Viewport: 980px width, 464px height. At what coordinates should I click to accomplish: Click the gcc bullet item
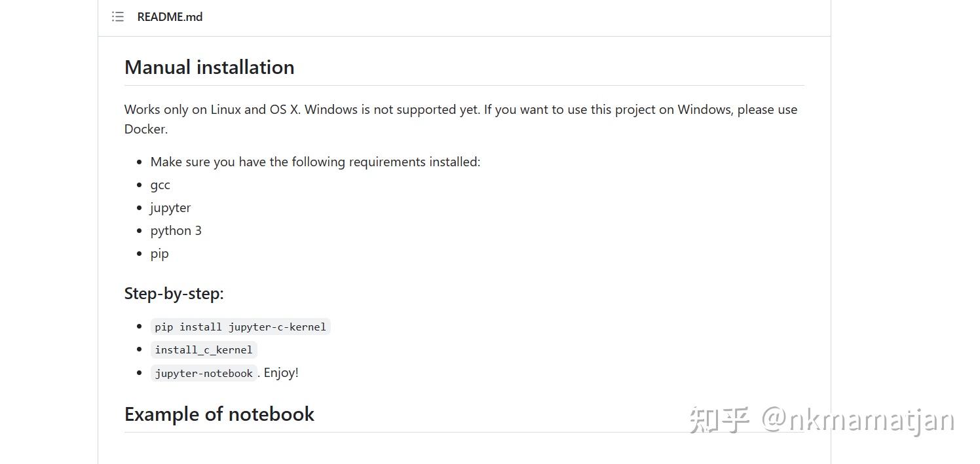(x=160, y=185)
